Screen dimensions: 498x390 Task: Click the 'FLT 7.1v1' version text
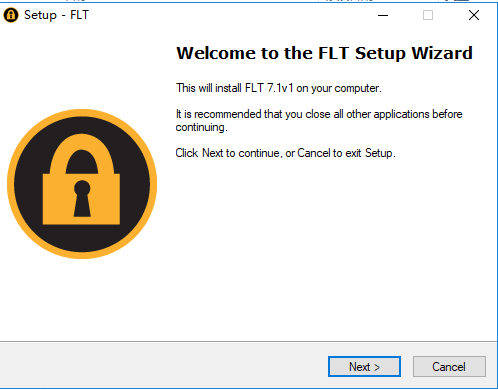tap(269, 88)
